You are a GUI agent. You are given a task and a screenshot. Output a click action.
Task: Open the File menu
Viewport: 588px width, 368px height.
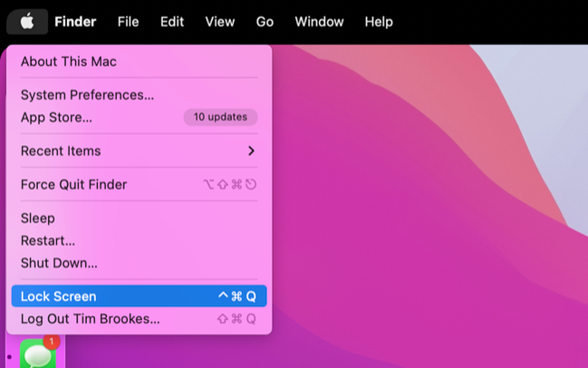coord(129,22)
